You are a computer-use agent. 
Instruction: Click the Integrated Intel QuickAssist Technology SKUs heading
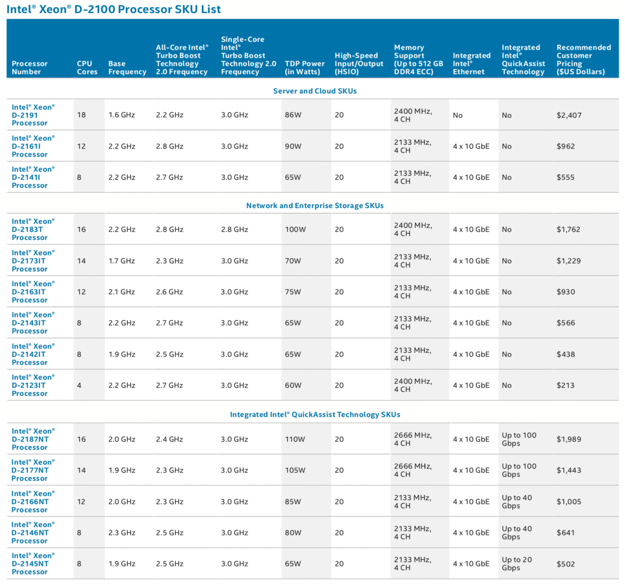(x=314, y=414)
